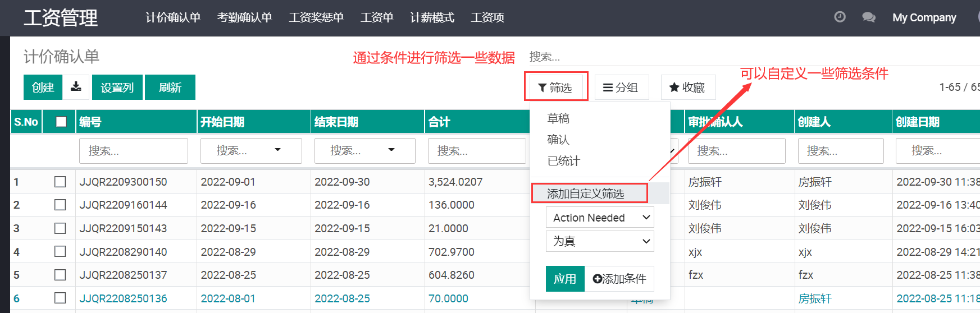Open the 为真 condition dropdown
This screenshot has width=980, height=313.
(x=599, y=241)
